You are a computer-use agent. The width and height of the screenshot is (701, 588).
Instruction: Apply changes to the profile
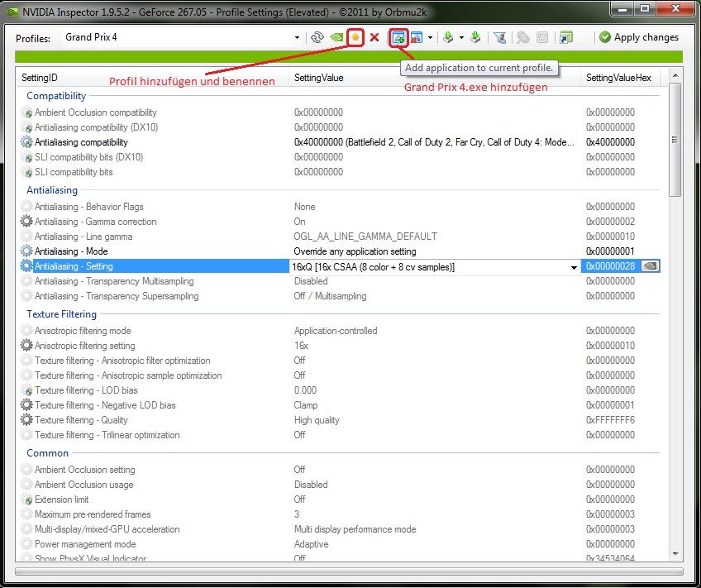tap(639, 37)
